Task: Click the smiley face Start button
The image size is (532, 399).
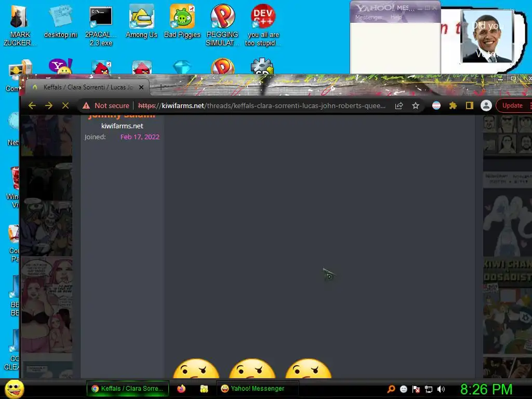Action: coord(14,389)
